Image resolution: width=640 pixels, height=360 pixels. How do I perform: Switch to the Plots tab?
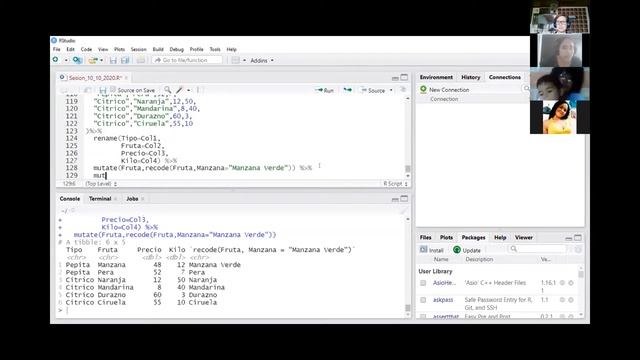pos(446,238)
